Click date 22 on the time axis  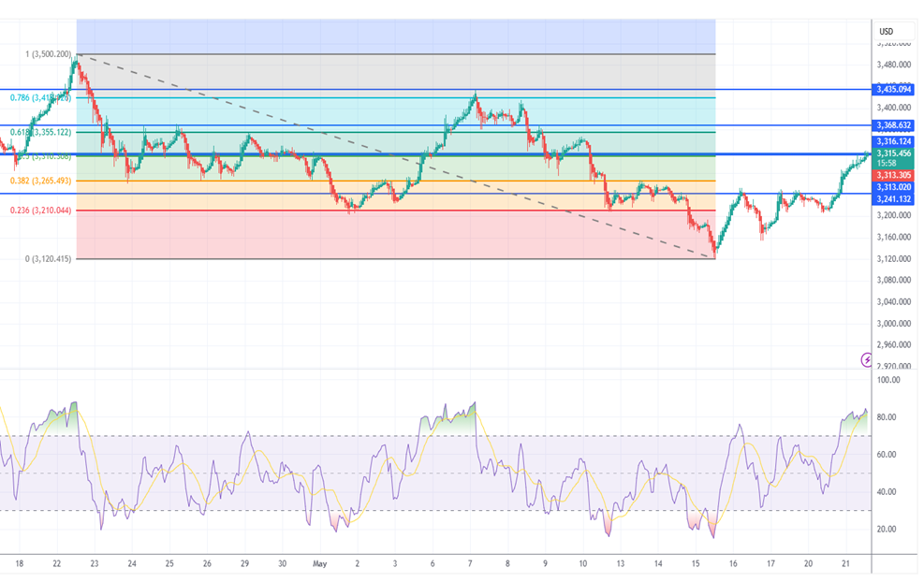(56, 563)
